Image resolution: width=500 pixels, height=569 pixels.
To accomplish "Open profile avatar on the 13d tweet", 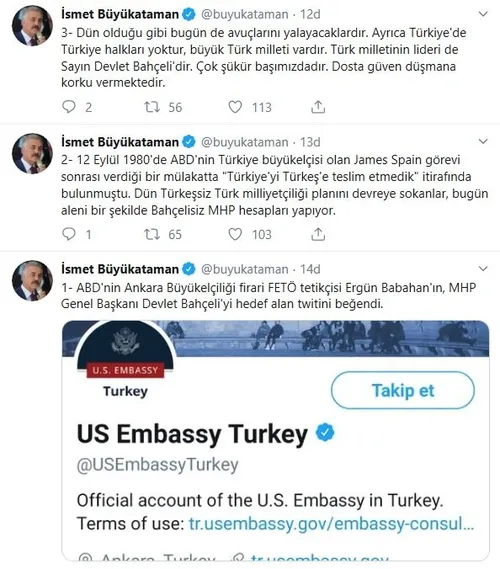I will pos(32,153).
